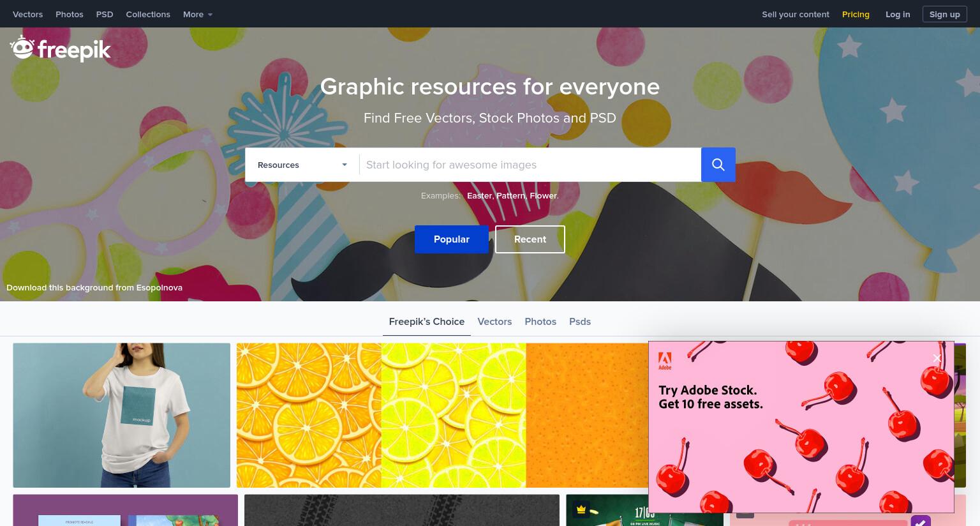Viewport: 980px width, 526px height.
Task: Select the Psds tab
Action: coord(580,322)
